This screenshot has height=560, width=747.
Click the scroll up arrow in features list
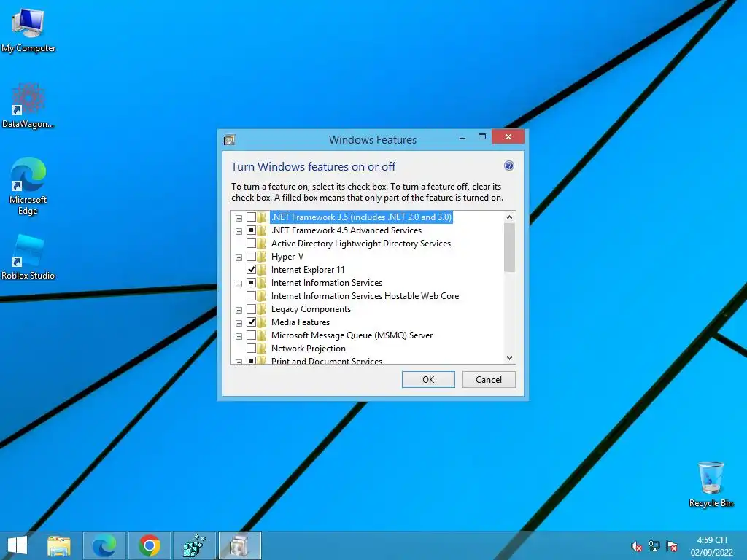pos(509,217)
